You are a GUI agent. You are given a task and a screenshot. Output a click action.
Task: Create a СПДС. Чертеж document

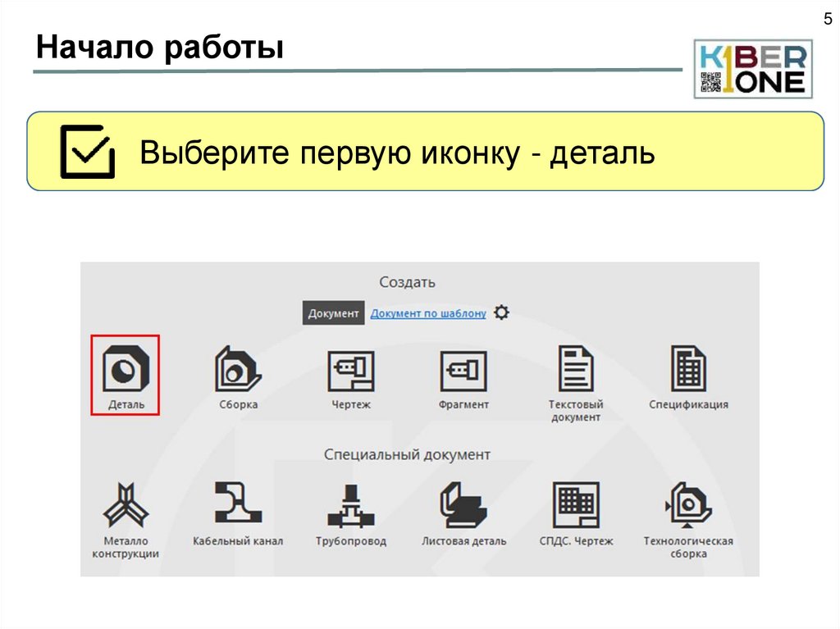coord(576,504)
